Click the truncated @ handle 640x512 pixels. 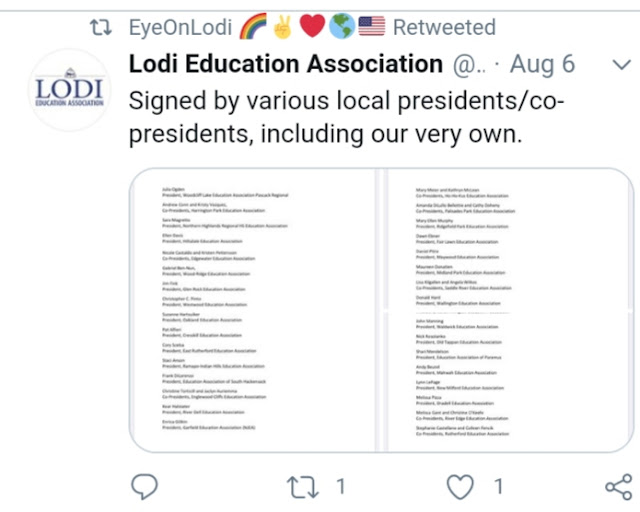point(467,66)
